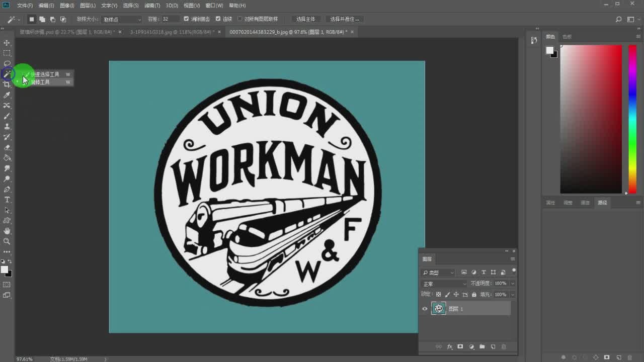
Task: Open the 文件(F) menu
Action: tap(25, 6)
